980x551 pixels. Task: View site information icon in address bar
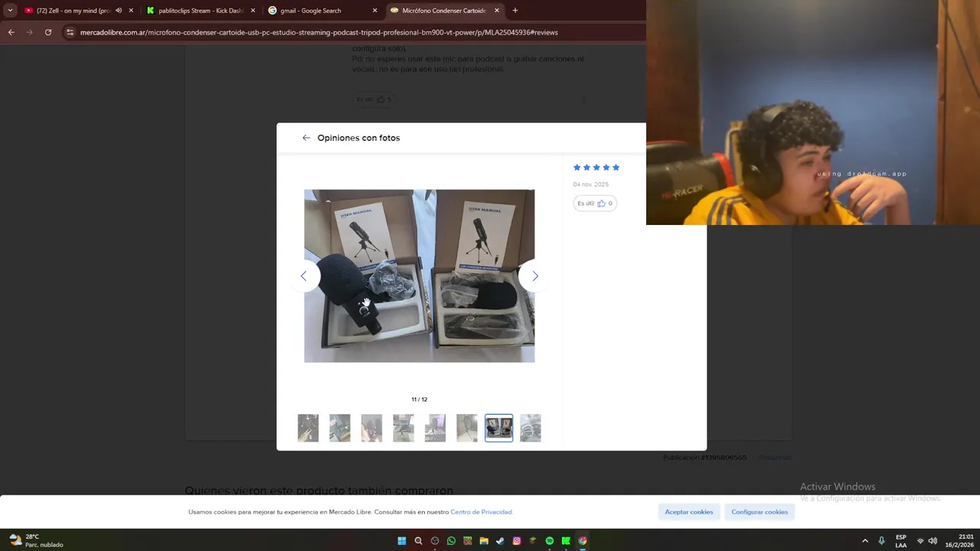pos(70,32)
